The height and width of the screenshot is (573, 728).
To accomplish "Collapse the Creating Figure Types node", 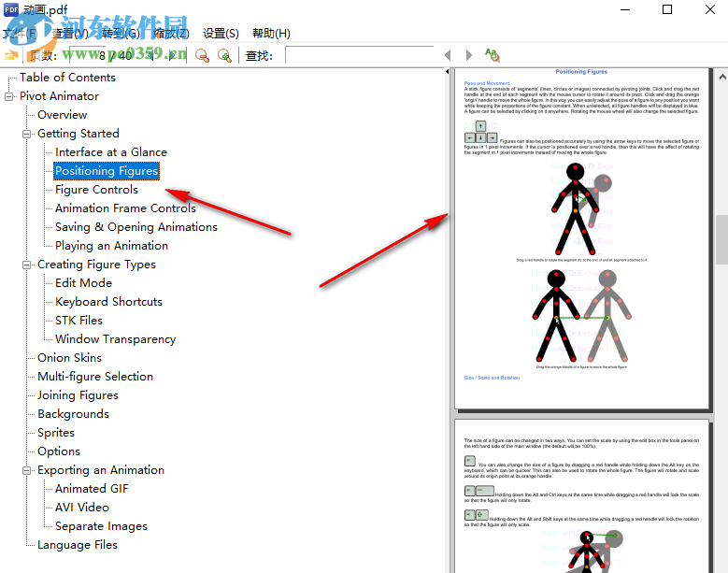I will click(x=26, y=265).
